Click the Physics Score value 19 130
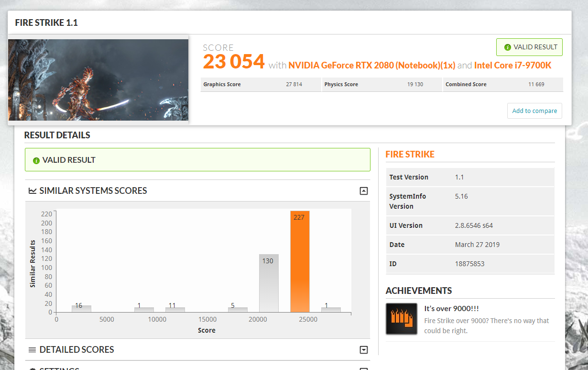588x370 pixels. [x=415, y=84]
